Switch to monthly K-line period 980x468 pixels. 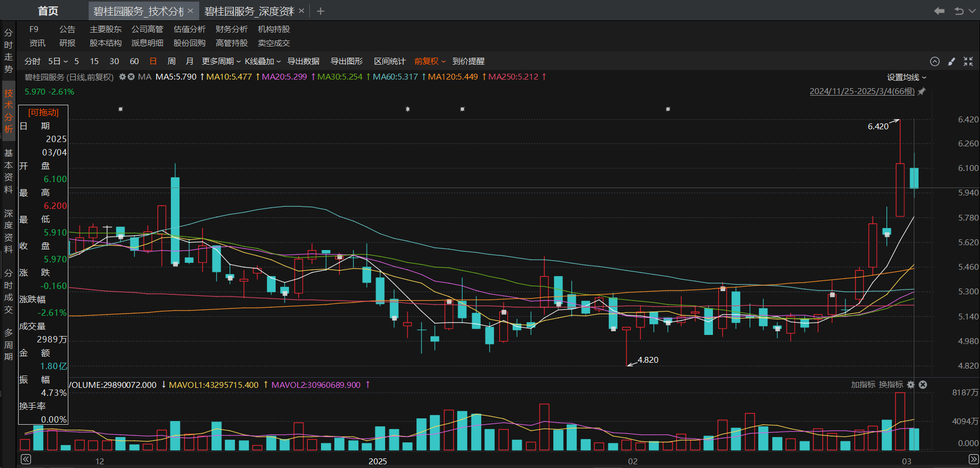click(x=190, y=61)
